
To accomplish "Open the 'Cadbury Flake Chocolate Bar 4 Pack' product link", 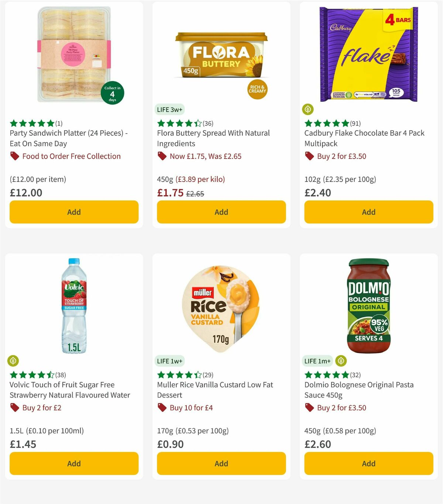I will (364, 138).
